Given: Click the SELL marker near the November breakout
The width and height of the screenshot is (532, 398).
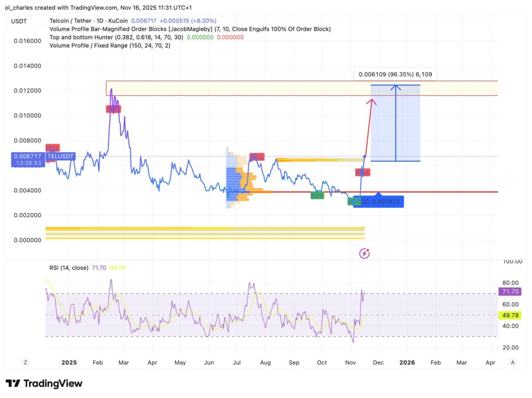Looking at the screenshot, I should pyautogui.click(x=363, y=172).
